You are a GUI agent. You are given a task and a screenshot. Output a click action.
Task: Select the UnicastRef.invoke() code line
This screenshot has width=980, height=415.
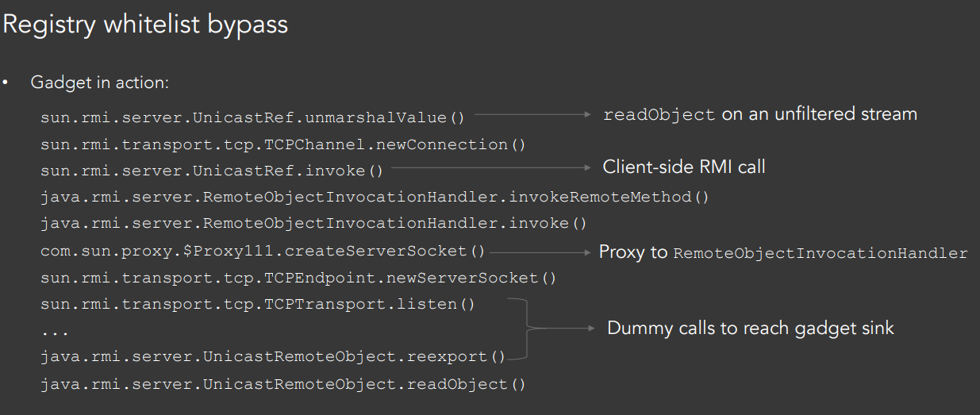coord(212,171)
